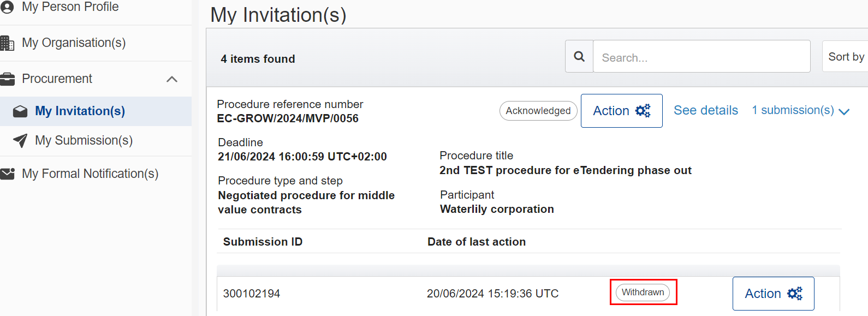This screenshot has width=868, height=316.
Task: Go to My Submission(s) in the sidebar
Action: point(84,141)
